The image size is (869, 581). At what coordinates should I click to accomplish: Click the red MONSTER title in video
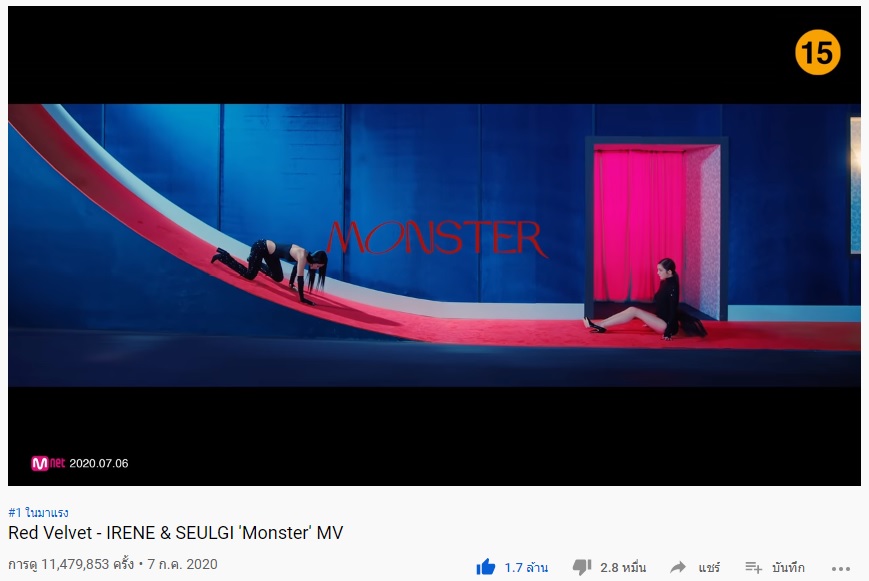coord(437,238)
